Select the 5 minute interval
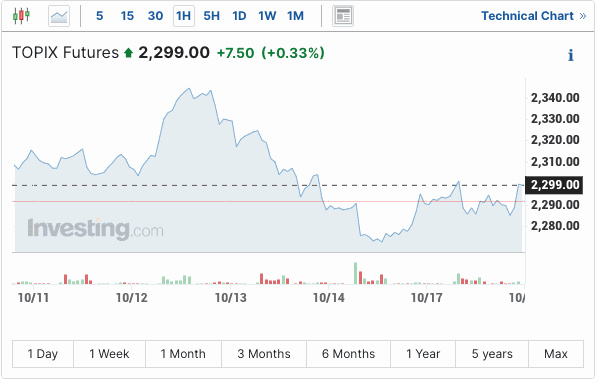This screenshot has width=595, height=379. pos(99,16)
